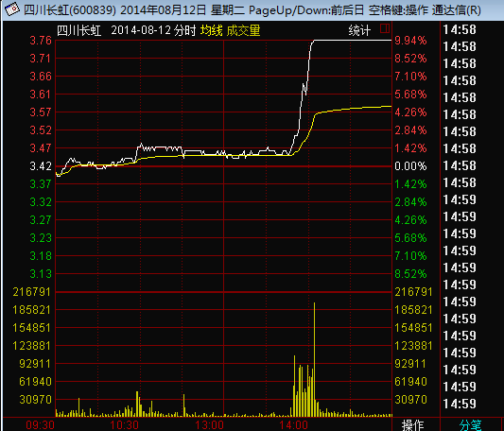Click the 10:30 time axis marker

pos(125,425)
